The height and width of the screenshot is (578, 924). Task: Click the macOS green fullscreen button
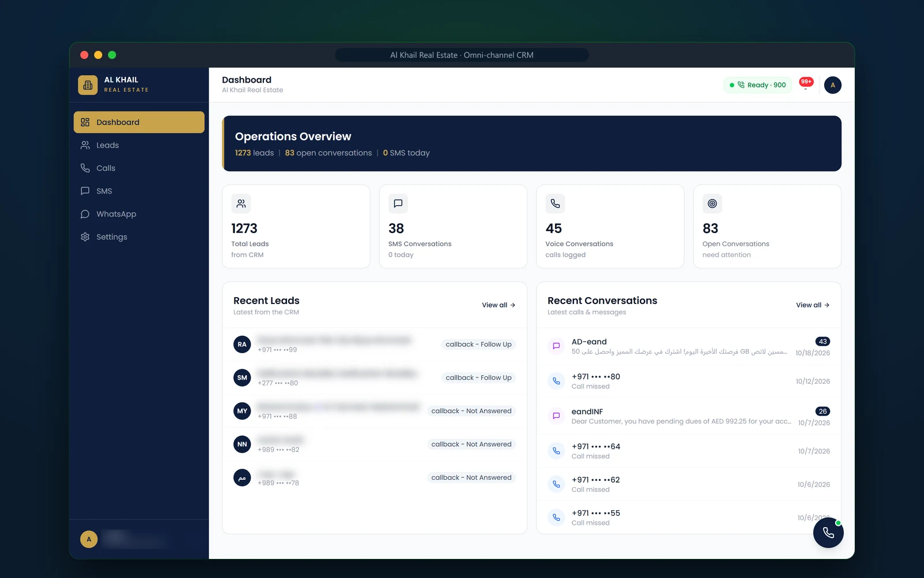pos(112,55)
